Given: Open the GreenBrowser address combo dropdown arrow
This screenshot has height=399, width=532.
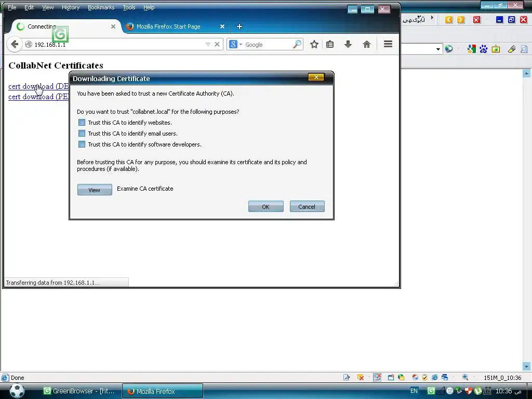Looking at the screenshot, I should (438, 49).
